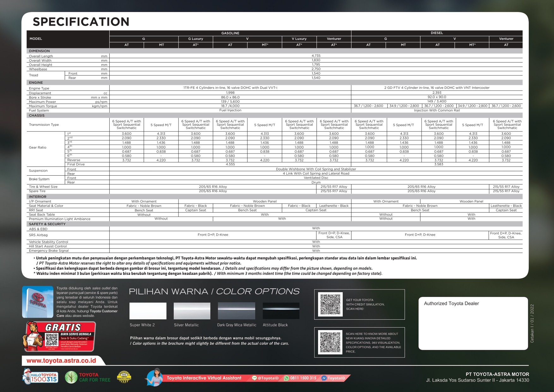Click the virtual assistant avatar
The height and width of the screenshot is (392, 554).
pos(155,377)
